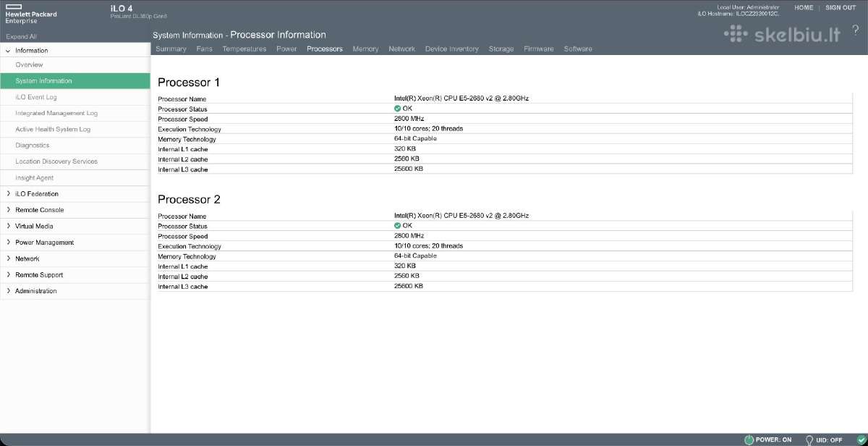Click the iLO 4 title in header

point(121,8)
